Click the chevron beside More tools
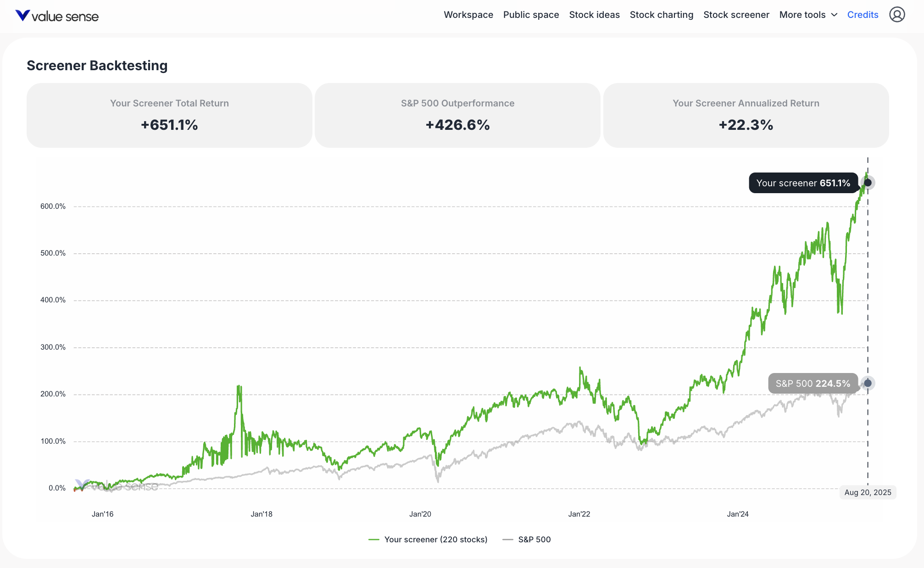This screenshot has width=924, height=568. (x=834, y=15)
